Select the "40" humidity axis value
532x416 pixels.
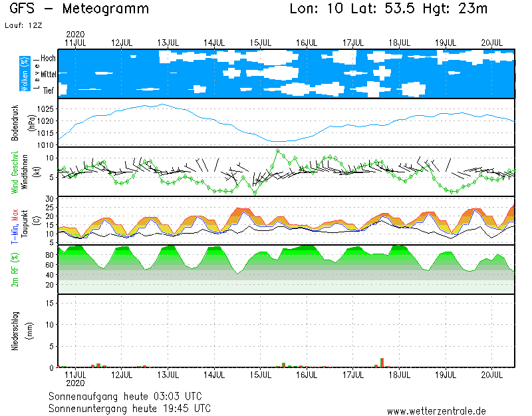49,275
